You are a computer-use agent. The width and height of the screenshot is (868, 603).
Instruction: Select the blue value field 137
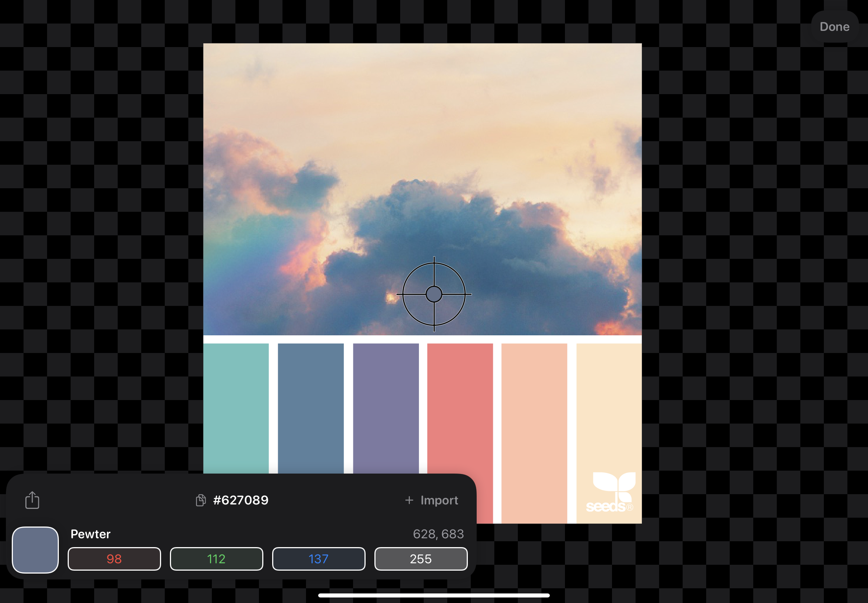click(x=319, y=559)
